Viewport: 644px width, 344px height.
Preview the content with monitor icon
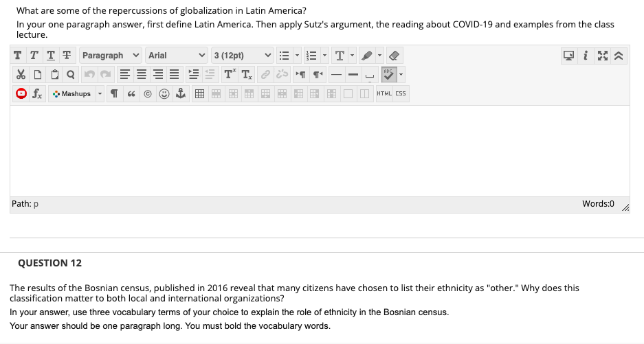coord(569,56)
